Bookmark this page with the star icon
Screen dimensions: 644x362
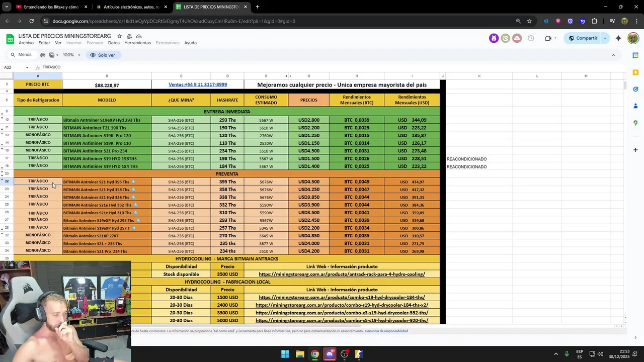tap(529, 21)
